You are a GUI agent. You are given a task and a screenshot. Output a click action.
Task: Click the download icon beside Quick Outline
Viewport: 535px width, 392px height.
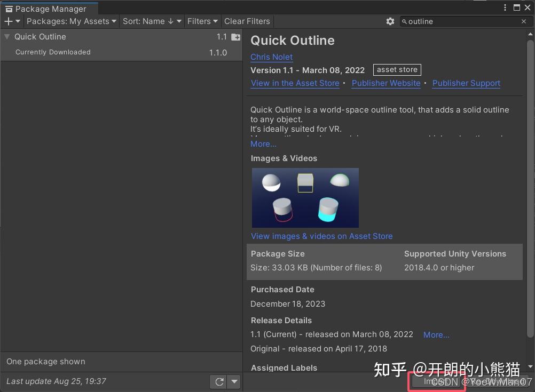235,37
